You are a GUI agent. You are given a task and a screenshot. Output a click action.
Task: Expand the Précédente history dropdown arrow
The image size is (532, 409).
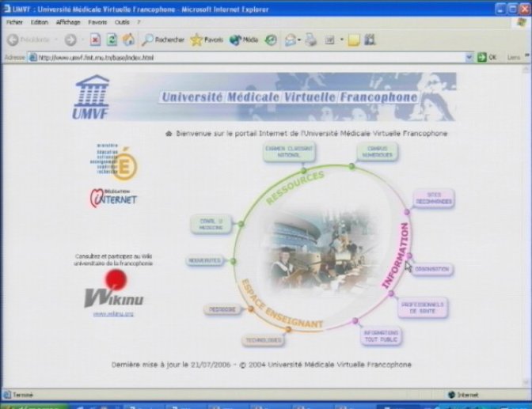click(x=56, y=40)
